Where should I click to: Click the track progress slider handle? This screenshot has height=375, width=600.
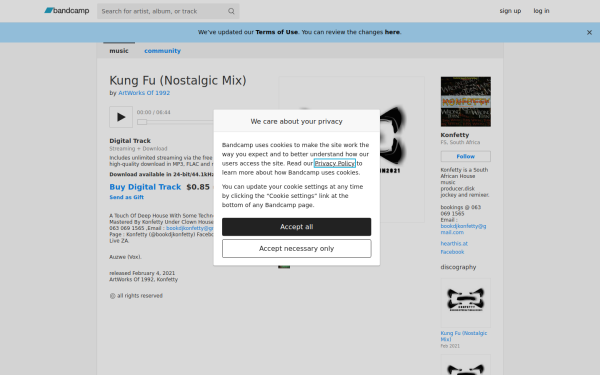[142, 122]
